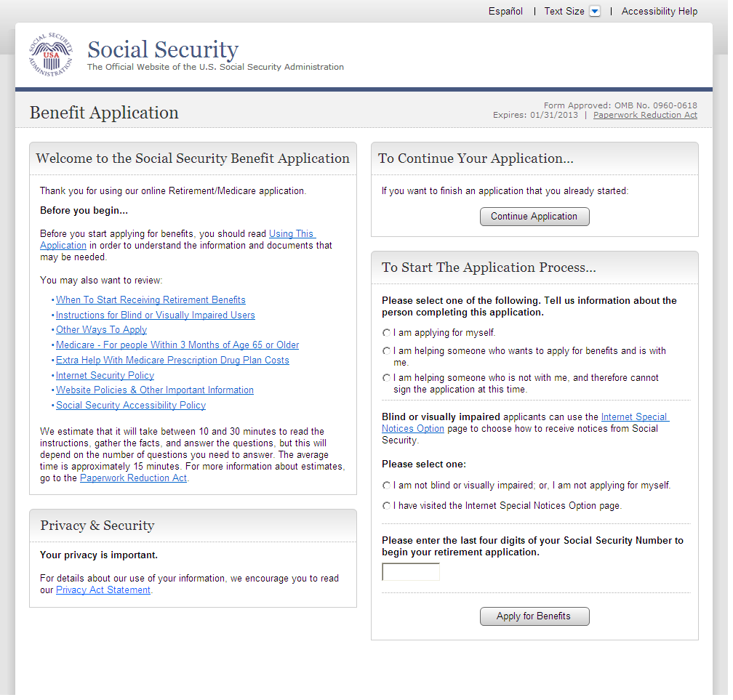Open the Privacy Act Statement link
The image size is (733, 700).
pos(103,590)
